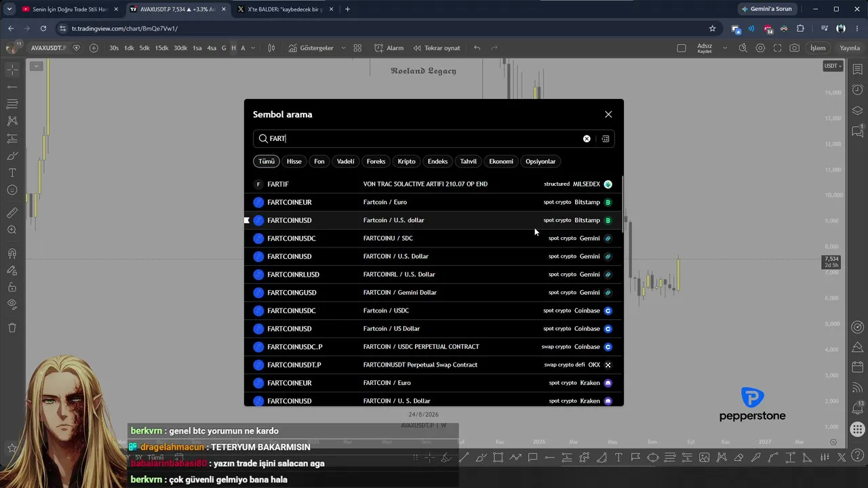Viewport: 868px width, 488px height.
Task: Select the Tümü filter tab
Action: pos(267,161)
